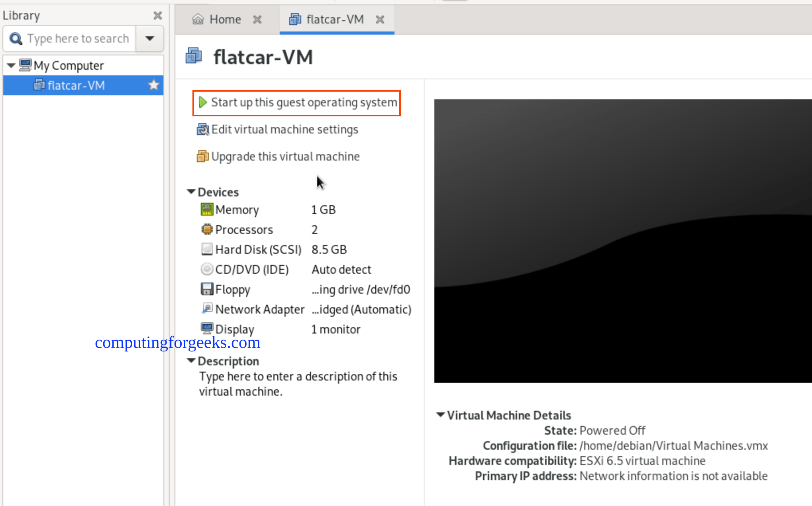
Task: Collapse the Description section
Action: [191, 360]
